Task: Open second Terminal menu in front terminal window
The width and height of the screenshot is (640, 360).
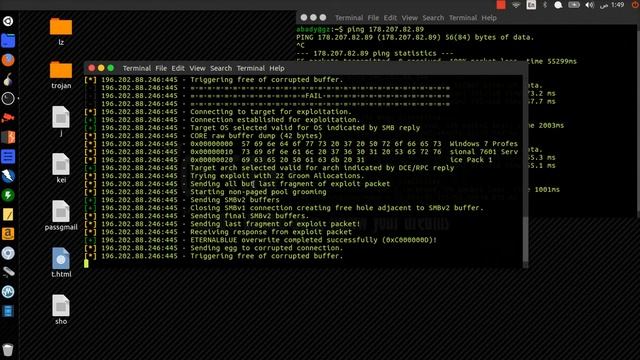Action: 251,68
